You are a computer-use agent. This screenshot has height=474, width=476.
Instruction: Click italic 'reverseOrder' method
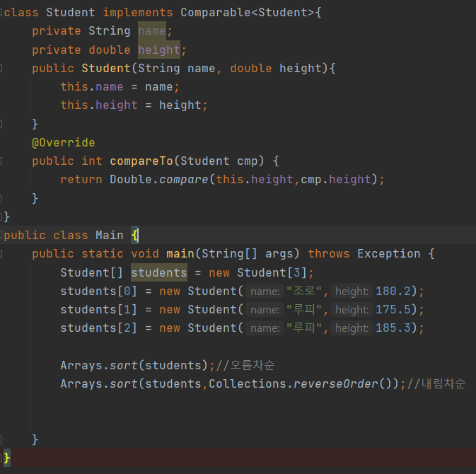pyautogui.click(x=335, y=384)
